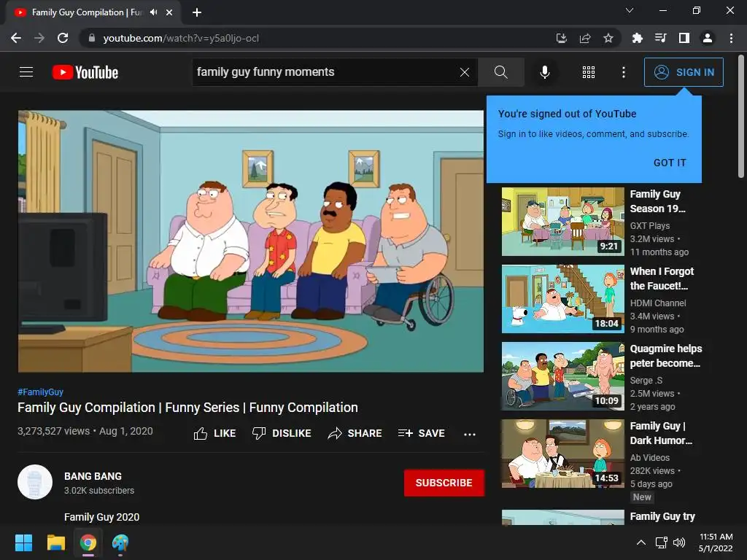Screen dimensions: 747x560
Task: Search with your voice microphone
Action: [544, 72]
